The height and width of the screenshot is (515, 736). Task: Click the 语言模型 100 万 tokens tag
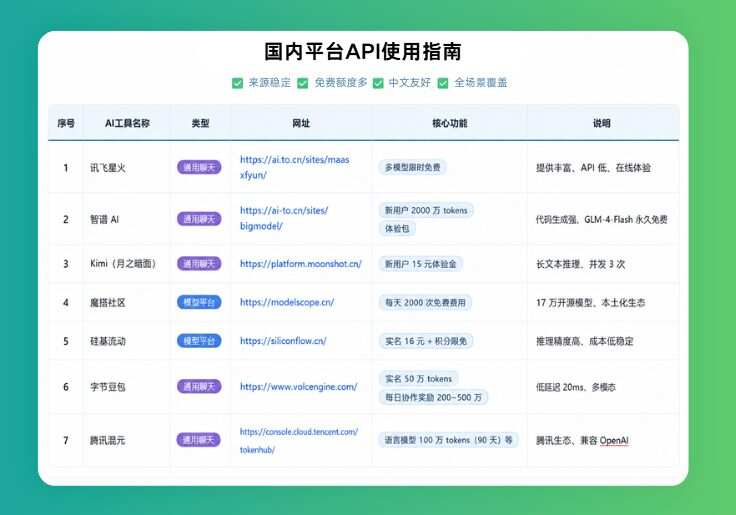click(x=448, y=440)
